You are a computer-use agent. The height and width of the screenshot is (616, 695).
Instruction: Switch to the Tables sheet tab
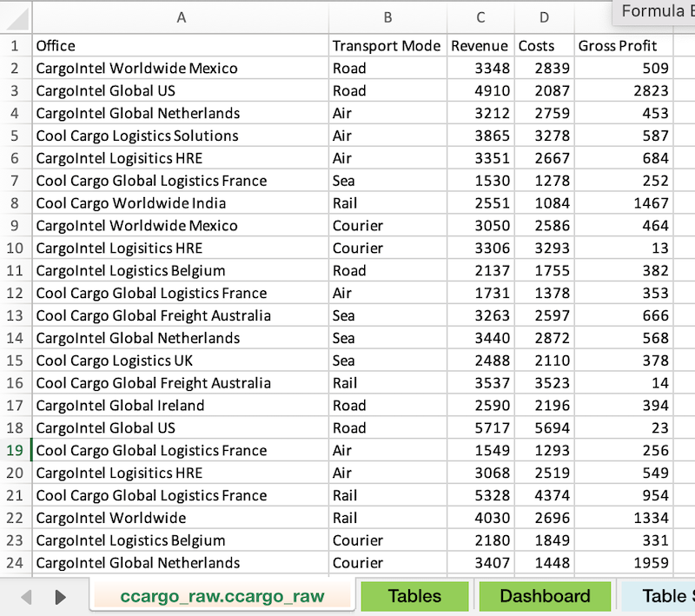[x=414, y=596]
